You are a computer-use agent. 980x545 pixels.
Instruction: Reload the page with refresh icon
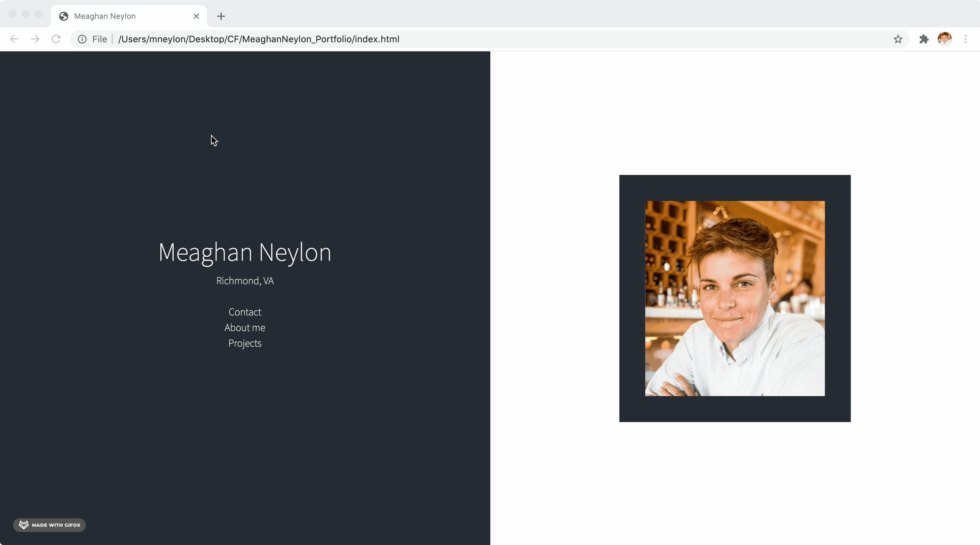[56, 39]
